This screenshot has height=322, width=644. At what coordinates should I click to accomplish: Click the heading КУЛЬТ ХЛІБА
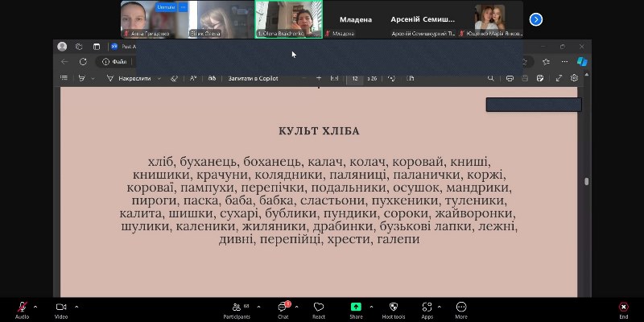tap(319, 131)
